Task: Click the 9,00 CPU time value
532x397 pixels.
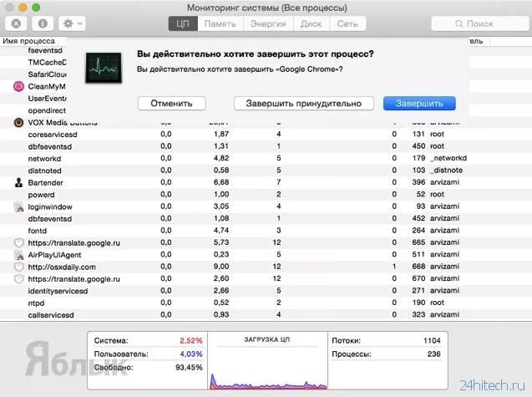Action: [x=221, y=267]
